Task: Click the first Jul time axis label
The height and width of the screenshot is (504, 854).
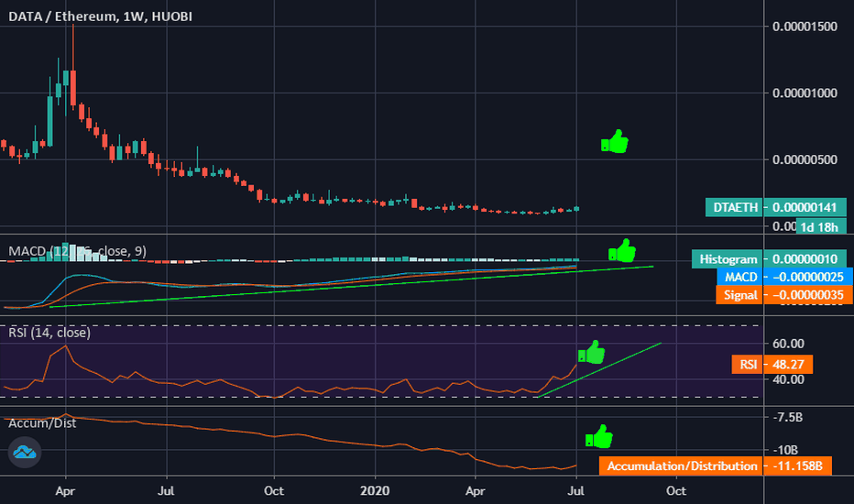Action: click(x=166, y=491)
